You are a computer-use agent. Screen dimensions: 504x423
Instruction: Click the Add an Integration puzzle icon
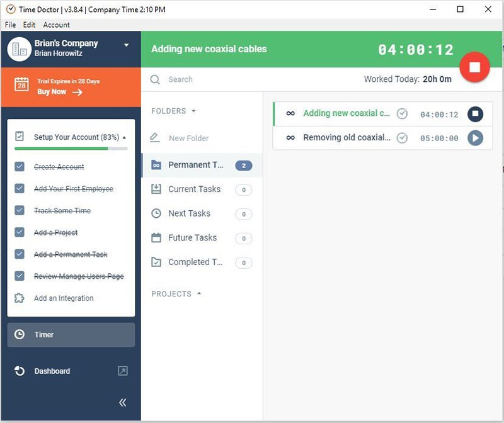(20, 298)
